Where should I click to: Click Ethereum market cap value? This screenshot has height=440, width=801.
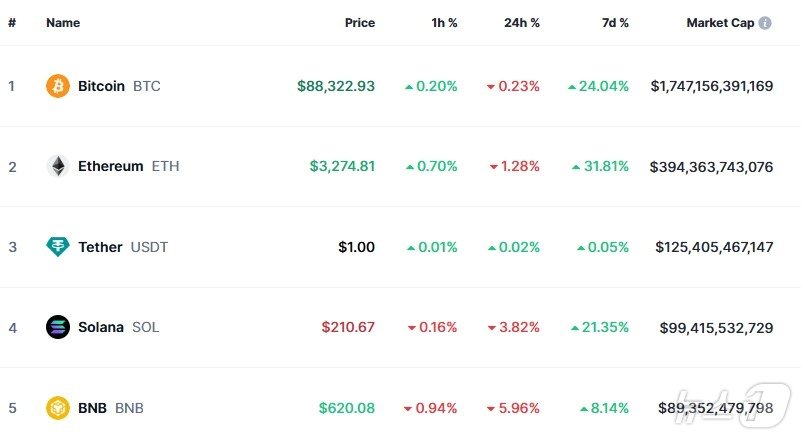[711, 167]
